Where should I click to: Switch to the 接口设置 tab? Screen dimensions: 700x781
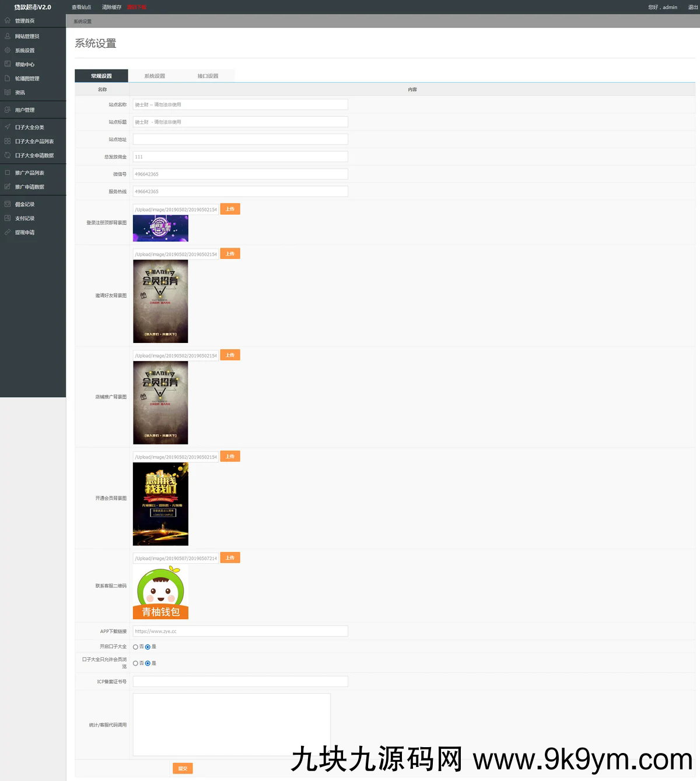click(208, 76)
